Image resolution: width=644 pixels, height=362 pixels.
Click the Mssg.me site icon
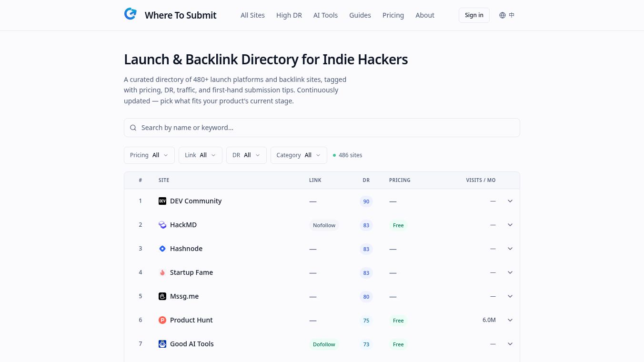(x=162, y=296)
